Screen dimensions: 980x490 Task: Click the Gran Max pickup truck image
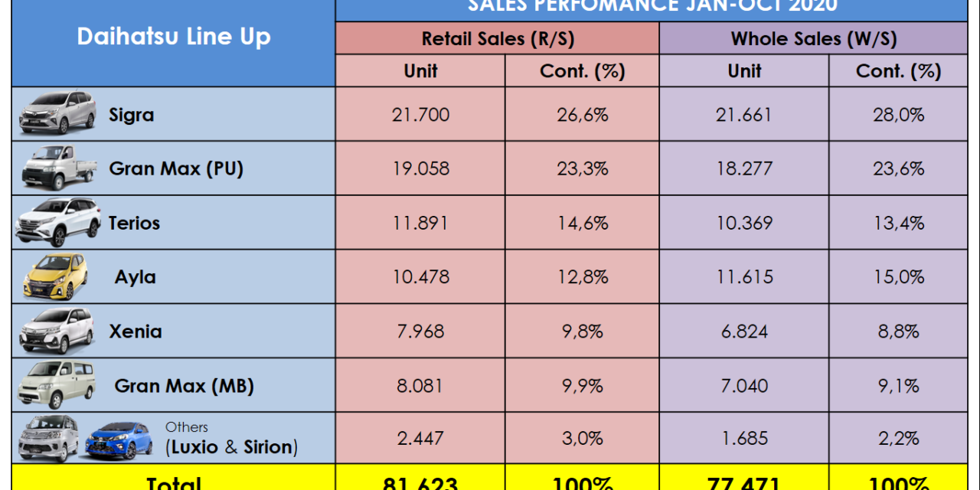coord(60,166)
